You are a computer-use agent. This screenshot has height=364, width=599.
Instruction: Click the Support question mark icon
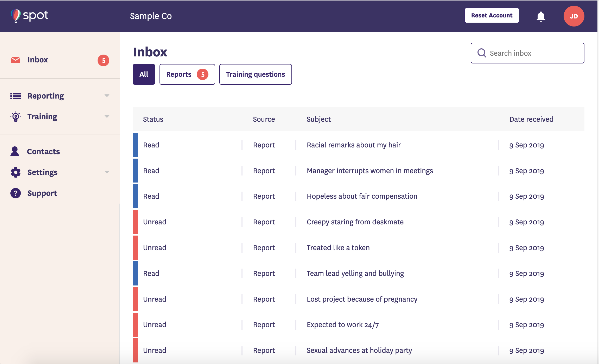(x=16, y=193)
